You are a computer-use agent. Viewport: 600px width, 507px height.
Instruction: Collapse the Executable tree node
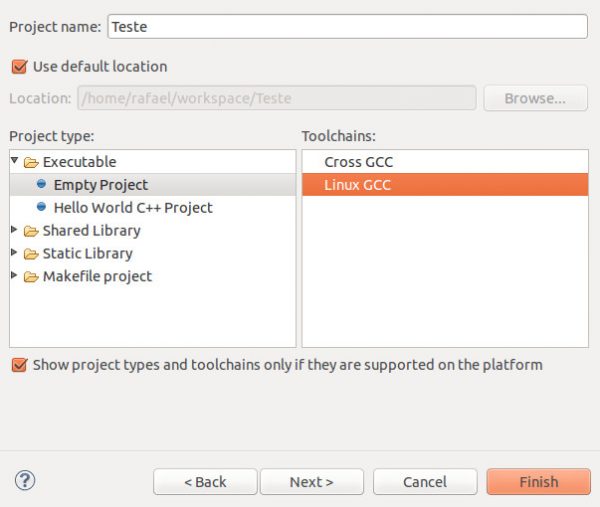point(15,161)
